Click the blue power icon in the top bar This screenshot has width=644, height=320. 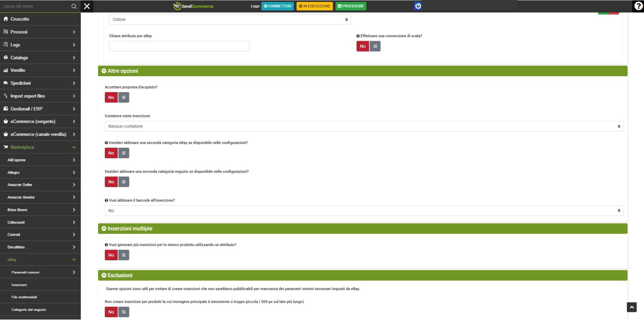click(x=418, y=6)
